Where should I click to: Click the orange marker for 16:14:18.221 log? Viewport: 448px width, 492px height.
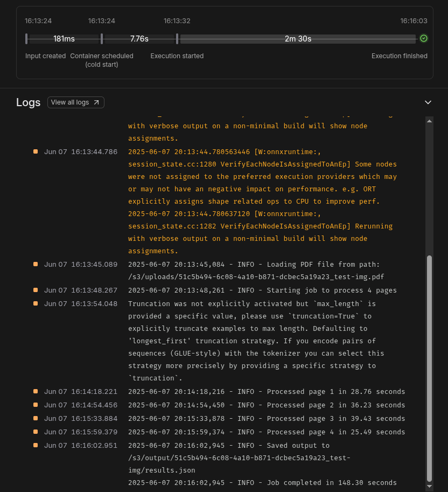click(36, 391)
